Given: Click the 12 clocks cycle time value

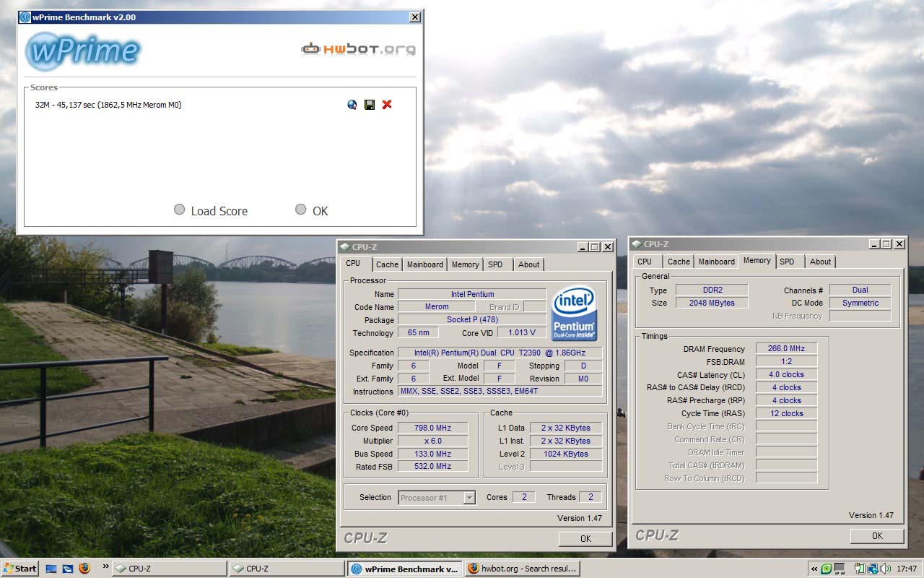Looking at the screenshot, I should pos(786,414).
